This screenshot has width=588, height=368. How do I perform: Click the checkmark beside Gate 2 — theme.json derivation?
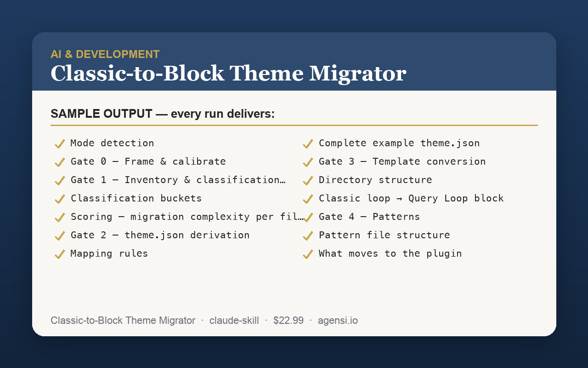pos(60,236)
